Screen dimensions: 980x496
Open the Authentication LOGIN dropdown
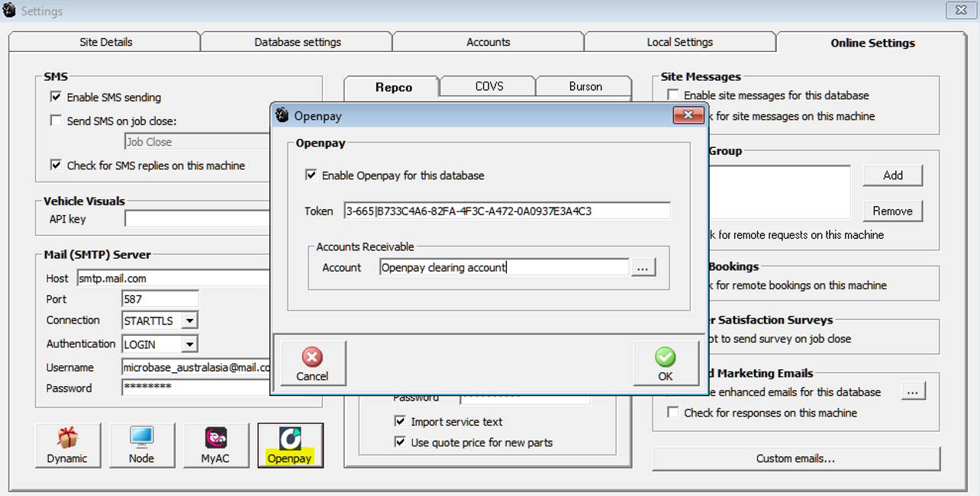click(190, 344)
